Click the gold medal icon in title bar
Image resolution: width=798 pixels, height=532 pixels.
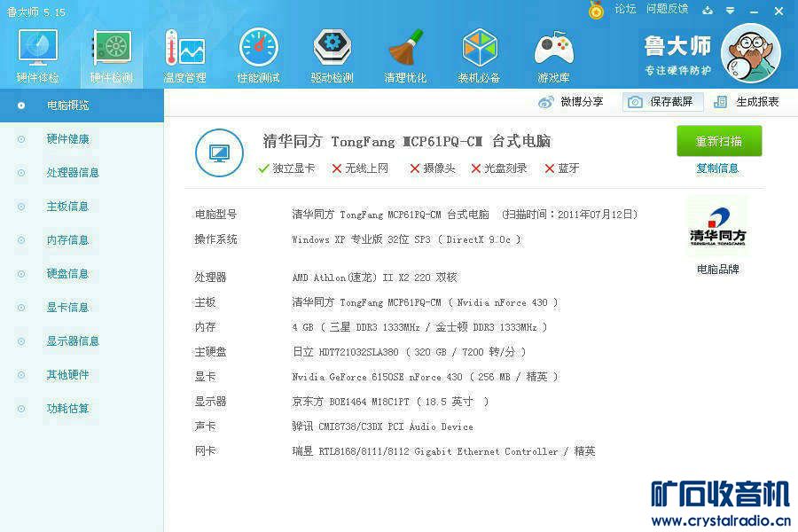pyautogui.click(x=596, y=10)
